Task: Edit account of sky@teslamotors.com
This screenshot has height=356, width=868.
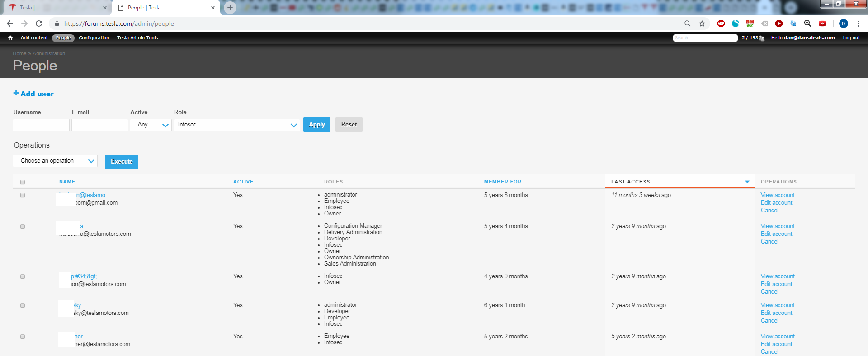Action: pyautogui.click(x=776, y=313)
